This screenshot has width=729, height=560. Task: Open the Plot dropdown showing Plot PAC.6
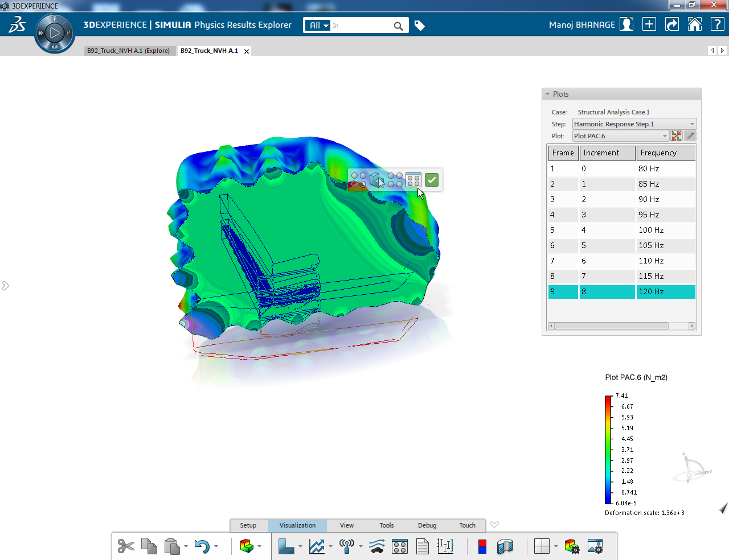click(621, 136)
